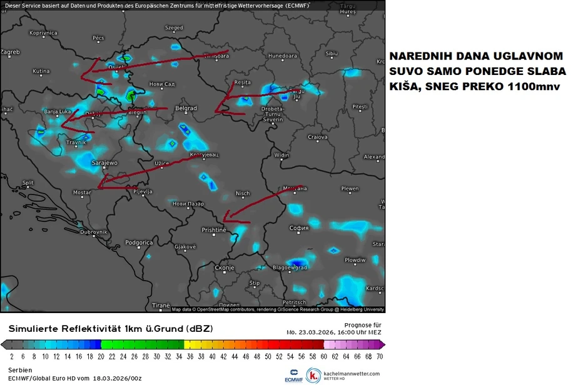The width and height of the screenshot is (588, 385).
Task: Click the kachelmannwetter.com WETTER HD logo
Action: point(343,376)
